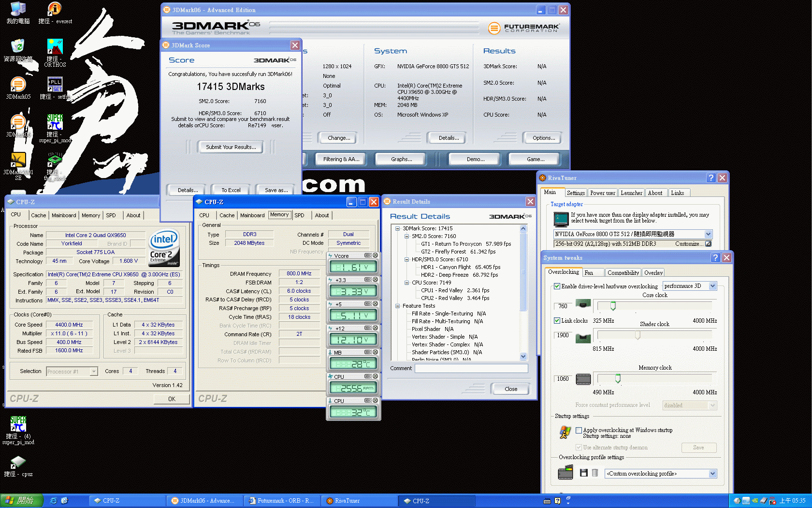Collapse the SM2.0 Score: 7160 node
The width and height of the screenshot is (812, 508).
(x=406, y=236)
